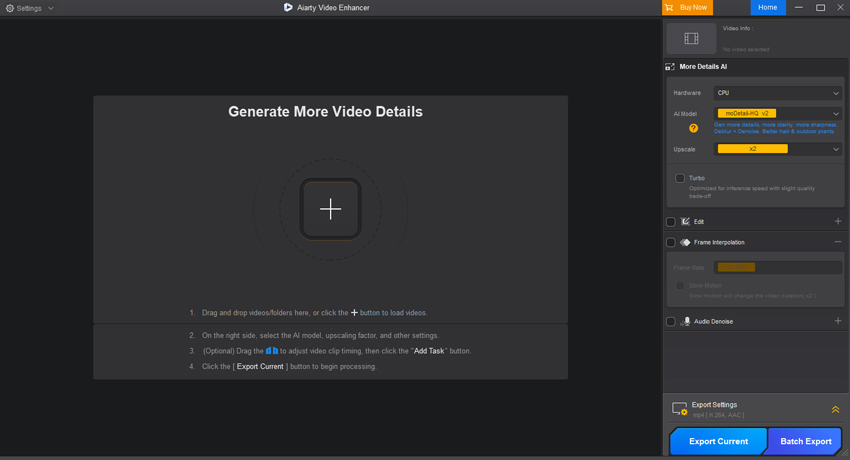Image resolution: width=850 pixels, height=460 pixels.
Task: Open the AI Model dropdown
Action: pos(778,113)
